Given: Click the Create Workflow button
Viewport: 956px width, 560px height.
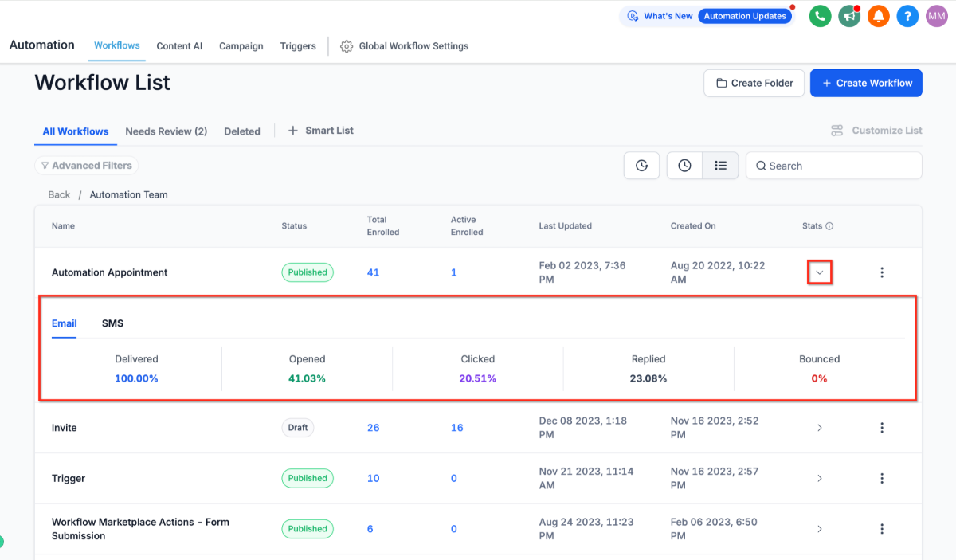Looking at the screenshot, I should pos(866,83).
